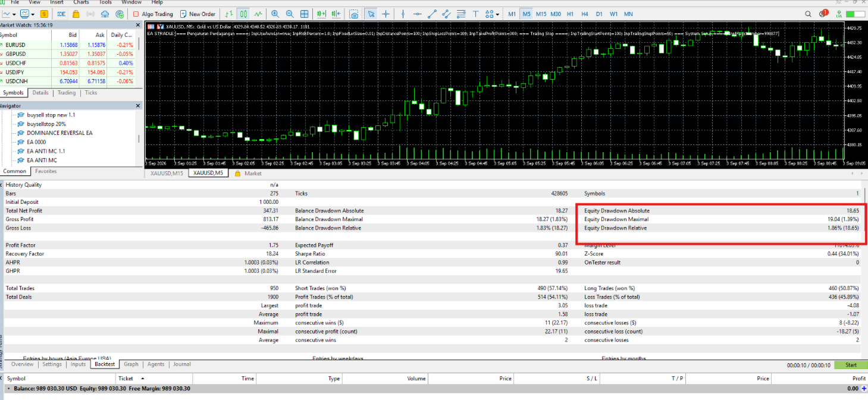This screenshot has width=868, height=400.
Task: Select the text label tool
Action: [475, 14]
